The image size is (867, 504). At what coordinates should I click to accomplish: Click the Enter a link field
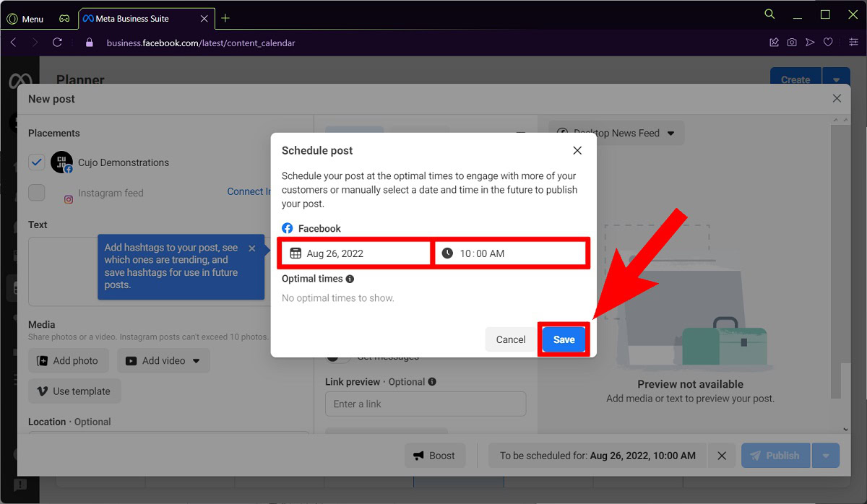[x=426, y=404]
